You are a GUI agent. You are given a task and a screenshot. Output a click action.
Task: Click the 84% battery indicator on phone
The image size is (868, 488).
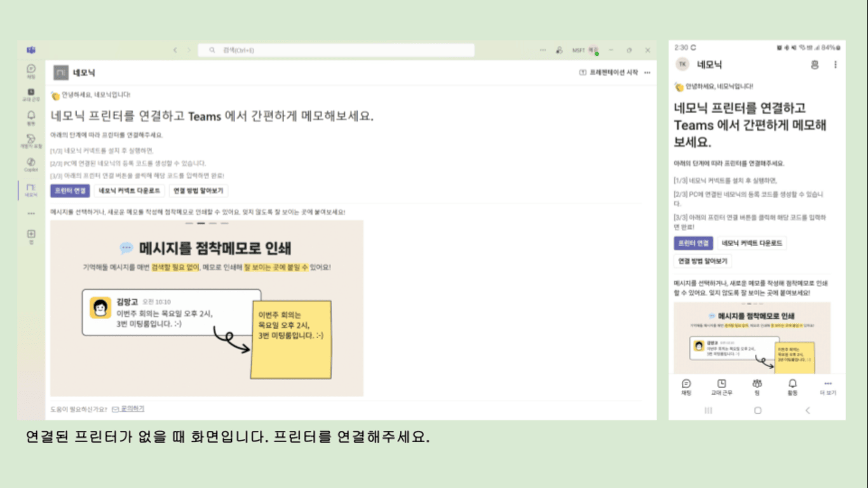830,48
